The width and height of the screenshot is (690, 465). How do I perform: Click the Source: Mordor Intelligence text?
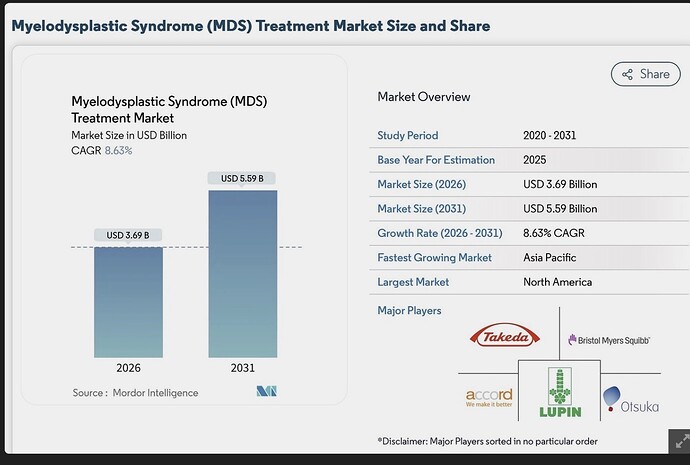pos(135,393)
